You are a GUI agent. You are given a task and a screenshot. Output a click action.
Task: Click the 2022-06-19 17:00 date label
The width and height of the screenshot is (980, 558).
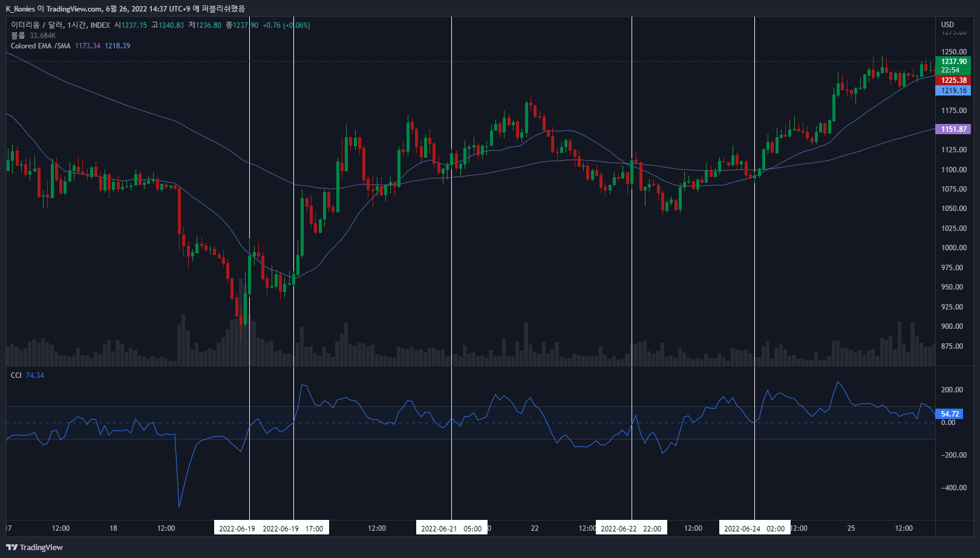pos(293,528)
